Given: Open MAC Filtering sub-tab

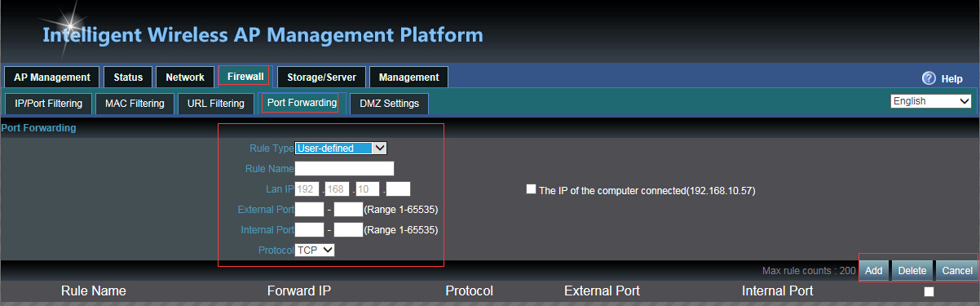Looking at the screenshot, I should (135, 104).
